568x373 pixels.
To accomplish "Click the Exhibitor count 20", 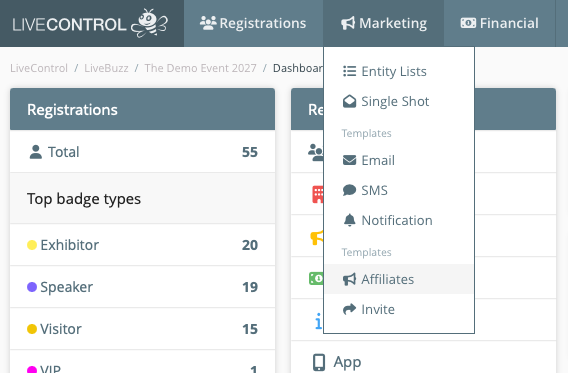I will pos(250,245).
